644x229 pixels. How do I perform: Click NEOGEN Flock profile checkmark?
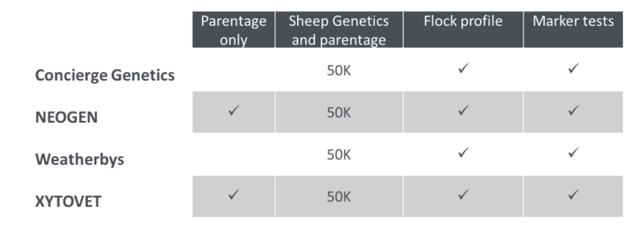[x=463, y=110]
